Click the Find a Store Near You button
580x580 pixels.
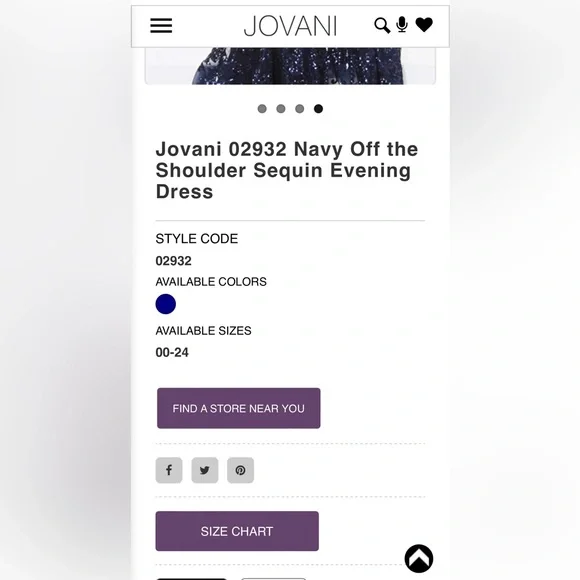coord(239,408)
